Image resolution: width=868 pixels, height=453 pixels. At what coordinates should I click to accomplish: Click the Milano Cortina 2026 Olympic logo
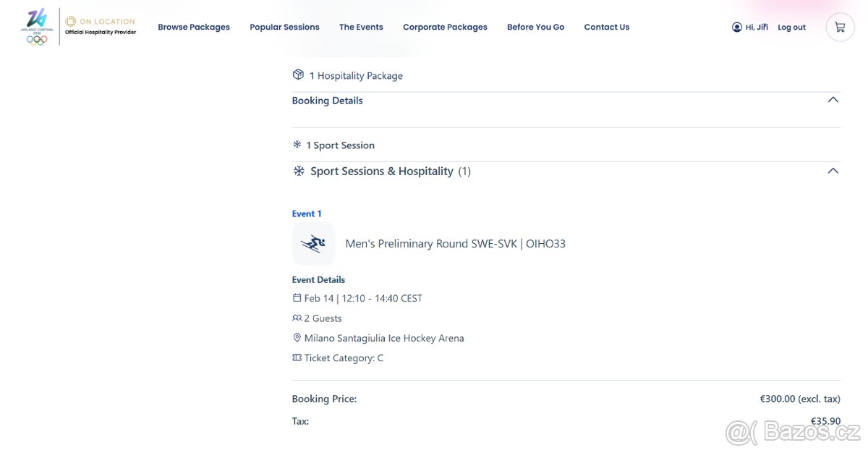pos(36,27)
